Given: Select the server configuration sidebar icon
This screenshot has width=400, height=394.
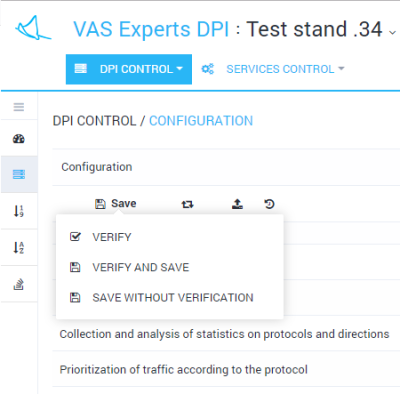Looking at the screenshot, I should tap(19, 174).
